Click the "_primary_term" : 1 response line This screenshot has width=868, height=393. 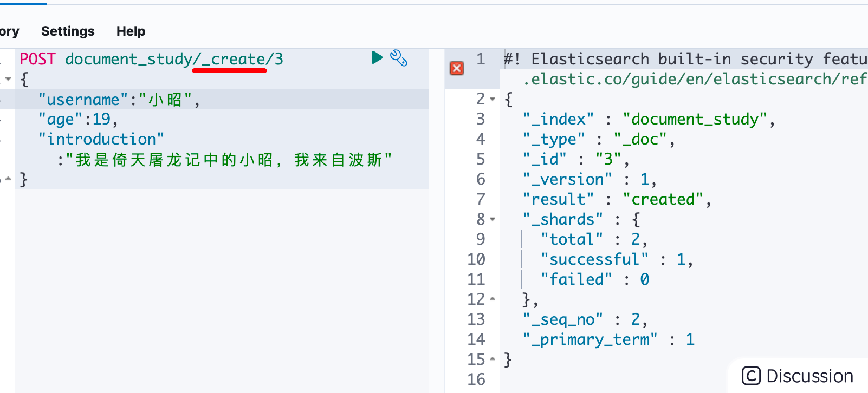608,339
